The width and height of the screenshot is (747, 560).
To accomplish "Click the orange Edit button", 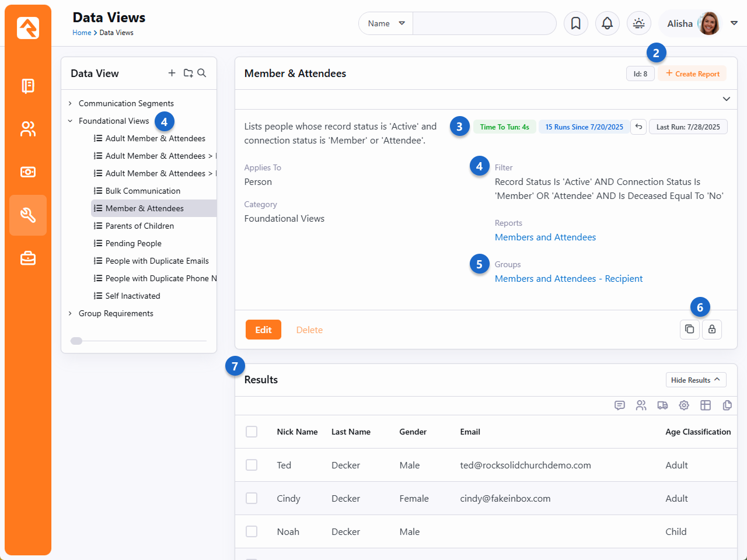I will click(x=263, y=330).
